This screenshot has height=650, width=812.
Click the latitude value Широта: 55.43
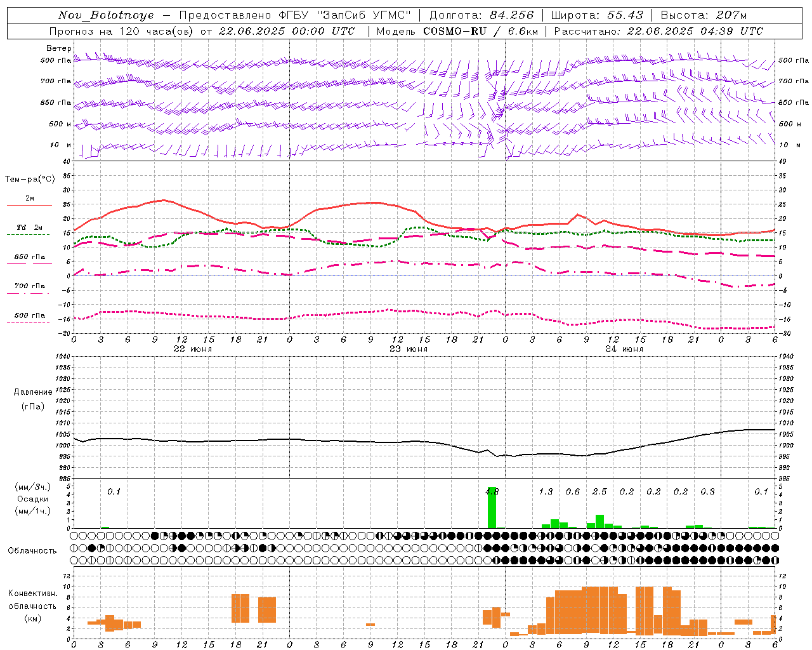(597, 15)
